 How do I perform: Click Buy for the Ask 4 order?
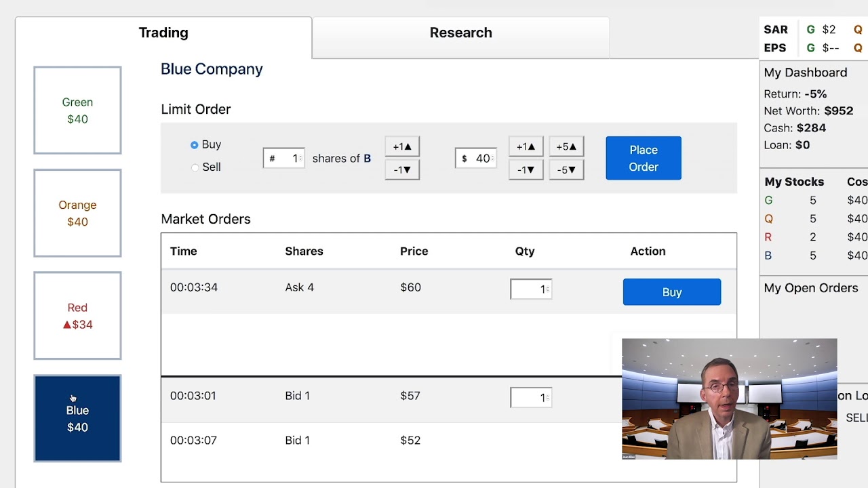pos(672,292)
